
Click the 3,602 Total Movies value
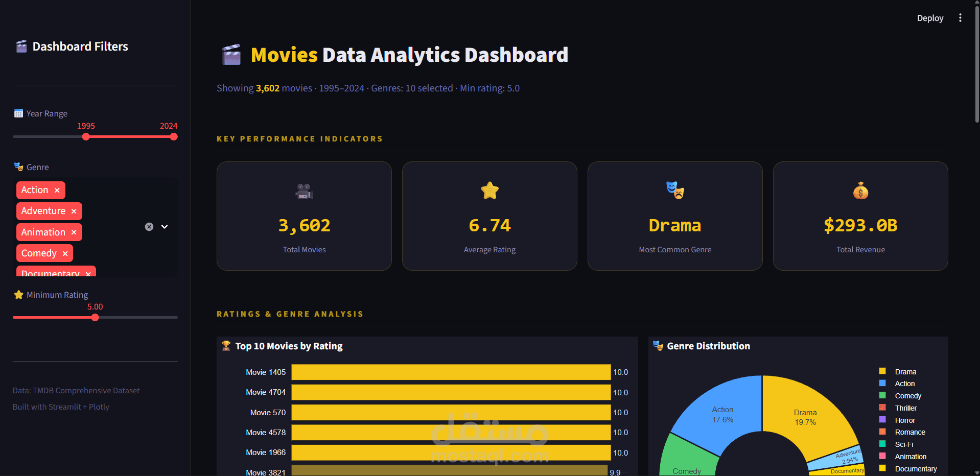tap(305, 225)
